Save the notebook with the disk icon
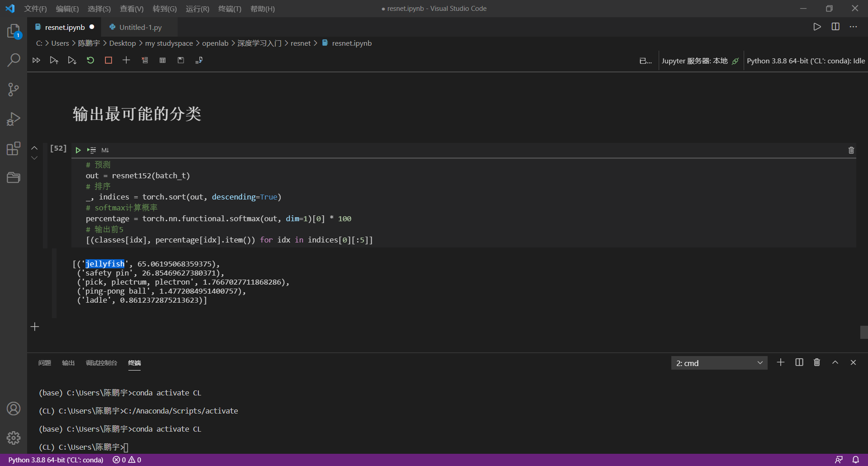868x466 pixels. pos(181,60)
